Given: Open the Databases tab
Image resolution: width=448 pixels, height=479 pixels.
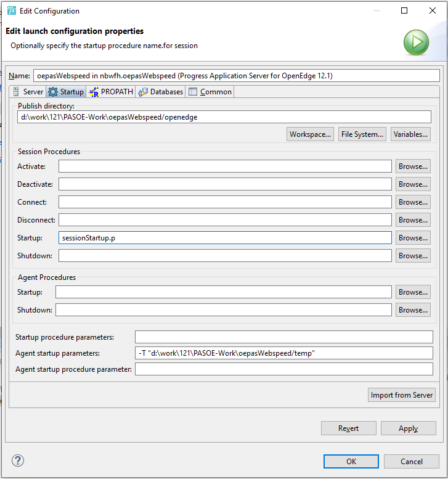Looking at the screenshot, I should [x=160, y=92].
